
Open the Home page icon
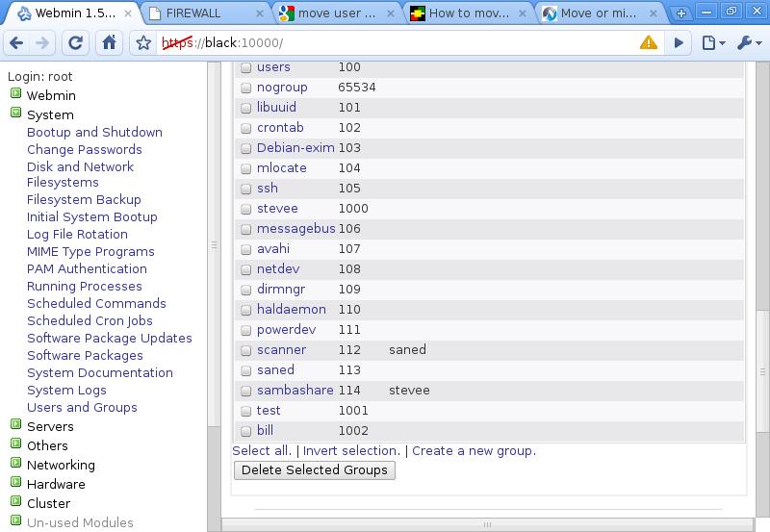click(109, 43)
